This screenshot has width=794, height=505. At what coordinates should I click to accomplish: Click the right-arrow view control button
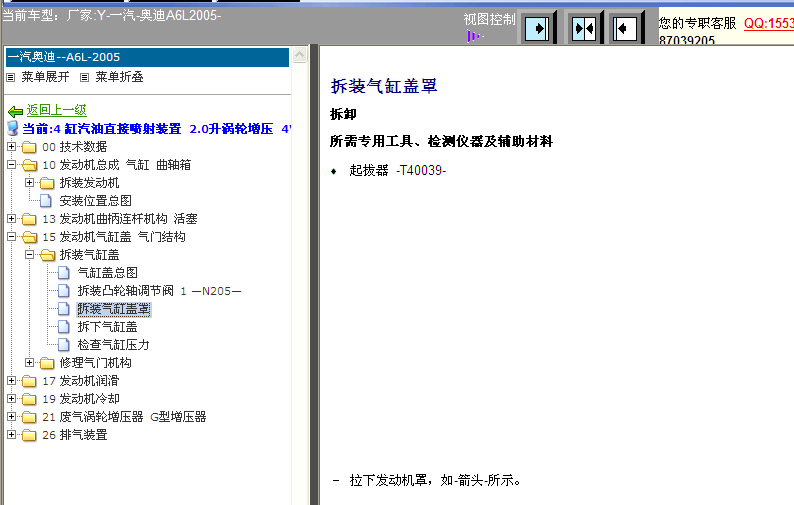point(537,28)
